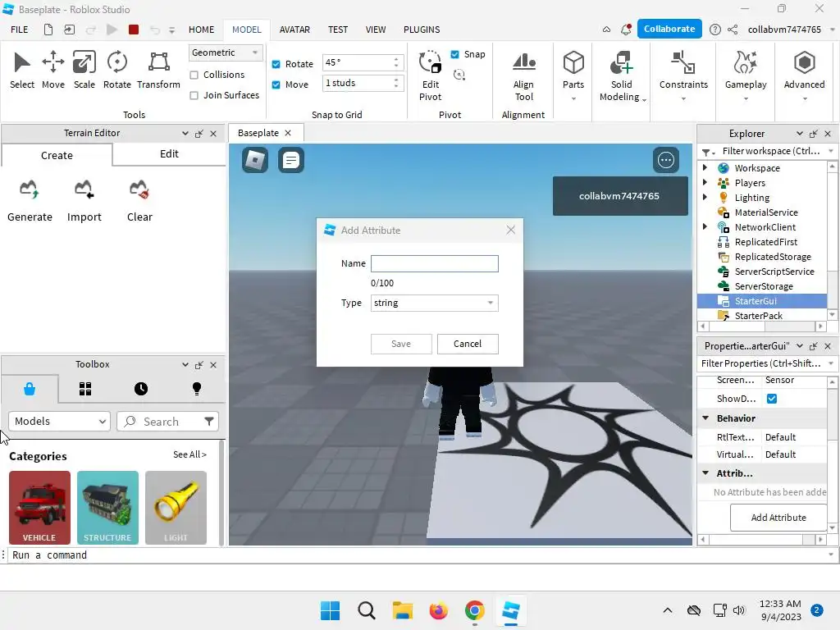Toggle the Collisions checkbox

click(x=194, y=75)
